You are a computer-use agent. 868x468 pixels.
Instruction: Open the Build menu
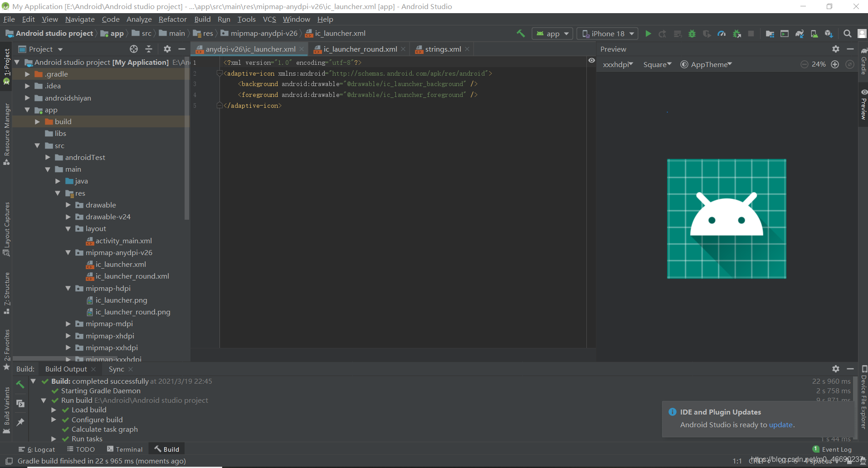[202, 19]
